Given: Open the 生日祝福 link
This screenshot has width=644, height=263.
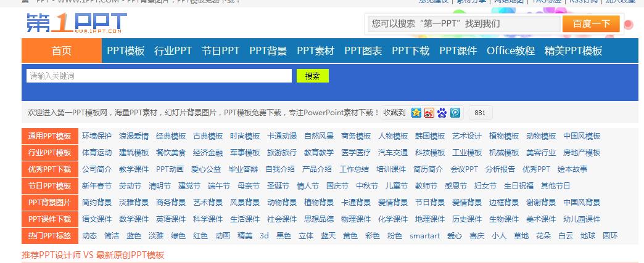Looking at the screenshot, I should [x=519, y=186].
